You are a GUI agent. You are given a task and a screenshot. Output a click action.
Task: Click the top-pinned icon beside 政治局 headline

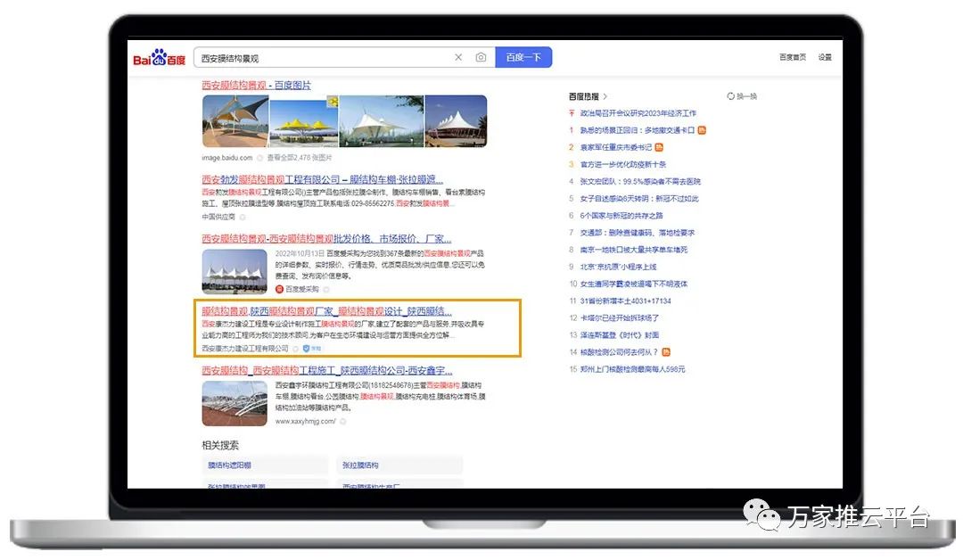tap(572, 113)
